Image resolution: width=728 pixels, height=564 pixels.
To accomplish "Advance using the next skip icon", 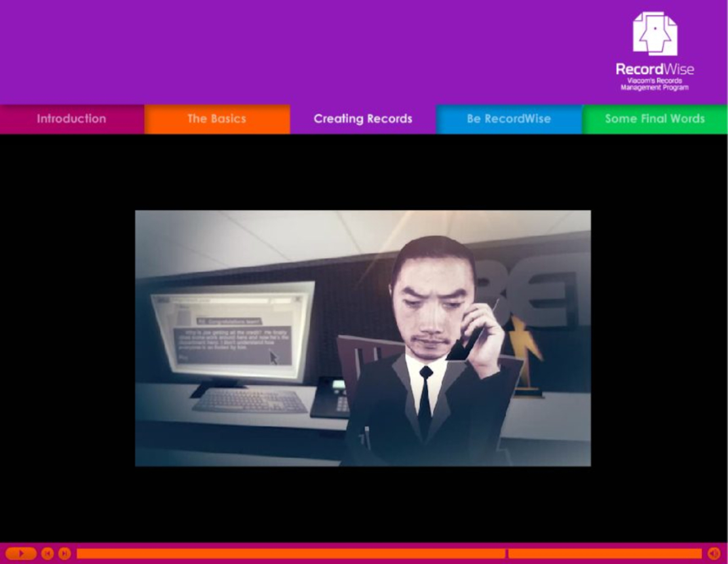I will pyautogui.click(x=64, y=552).
